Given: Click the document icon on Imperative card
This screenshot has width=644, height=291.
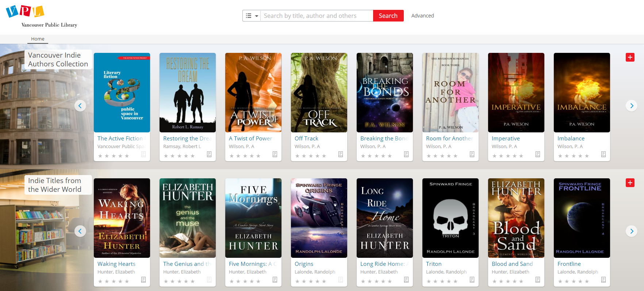Looking at the screenshot, I should click(x=538, y=154).
